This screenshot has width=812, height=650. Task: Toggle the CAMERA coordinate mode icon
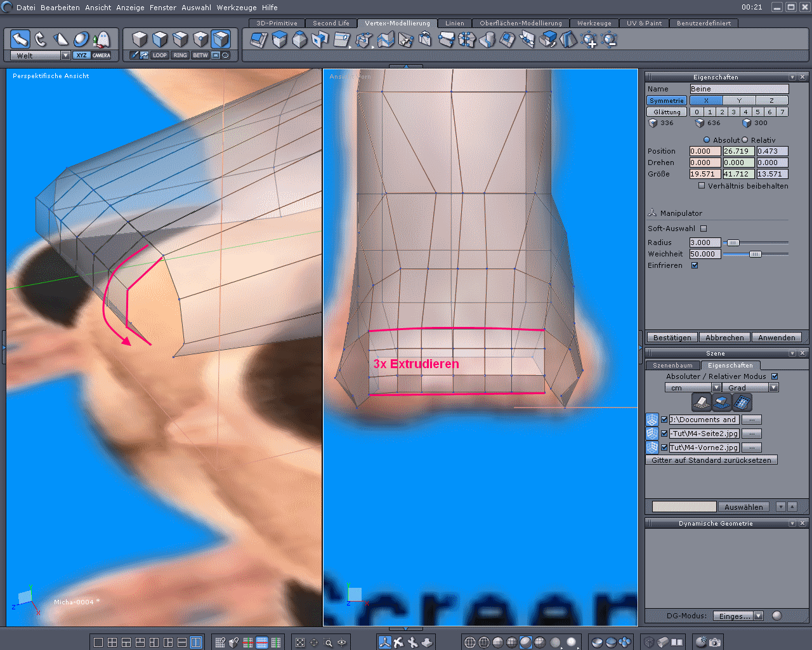click(x=101, y=56)
